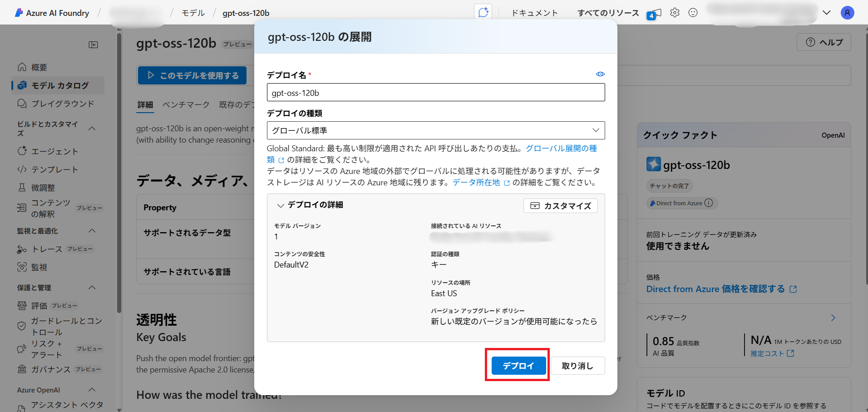The width and height of the screenshot is (868, 412).
Task: Expand the account selector chevron in header
Action: click(x=826, y=13)
